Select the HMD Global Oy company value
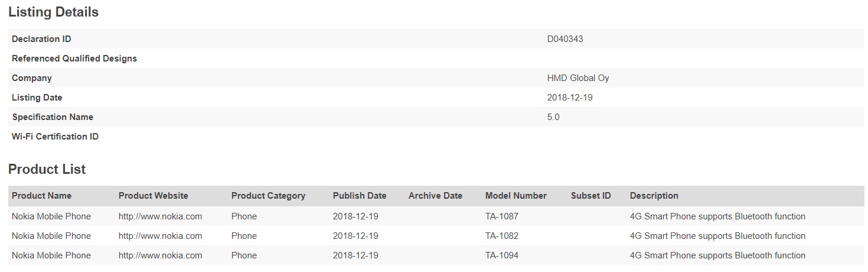 point(578,78)
